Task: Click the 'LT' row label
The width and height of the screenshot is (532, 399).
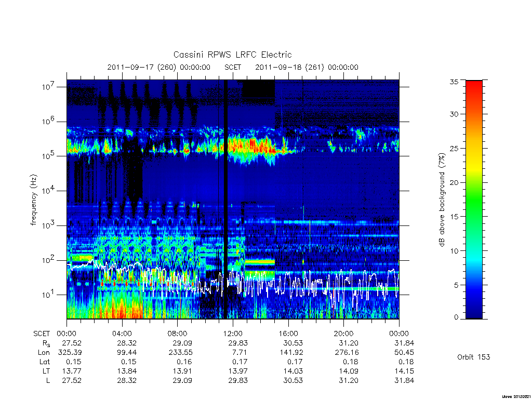Action: point(46,371)
